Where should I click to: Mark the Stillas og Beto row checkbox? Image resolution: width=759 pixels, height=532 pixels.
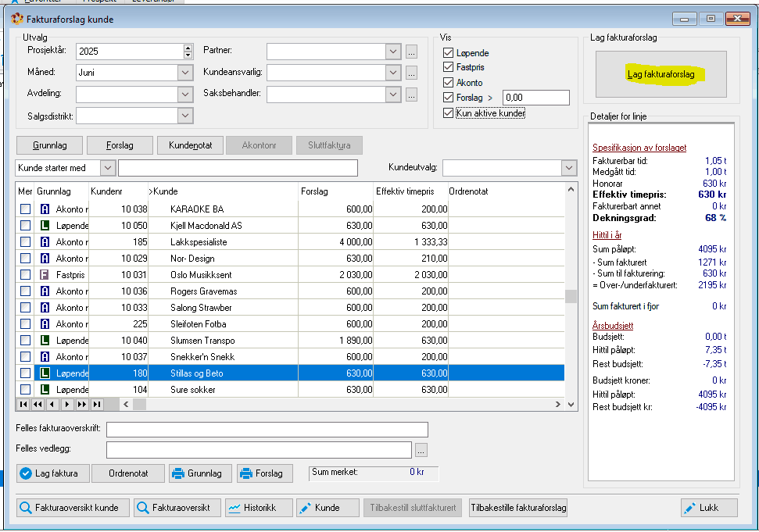coord(25,373)
